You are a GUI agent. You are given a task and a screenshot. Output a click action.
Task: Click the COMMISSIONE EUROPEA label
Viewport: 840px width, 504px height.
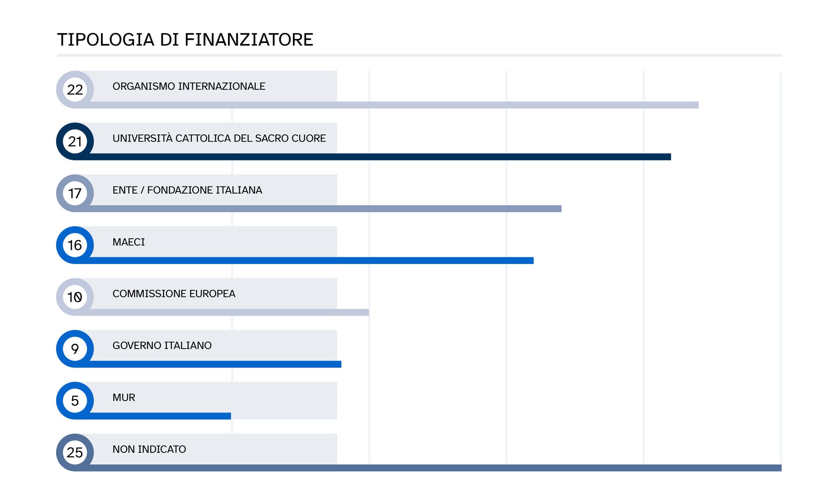(x=174, y=294)
